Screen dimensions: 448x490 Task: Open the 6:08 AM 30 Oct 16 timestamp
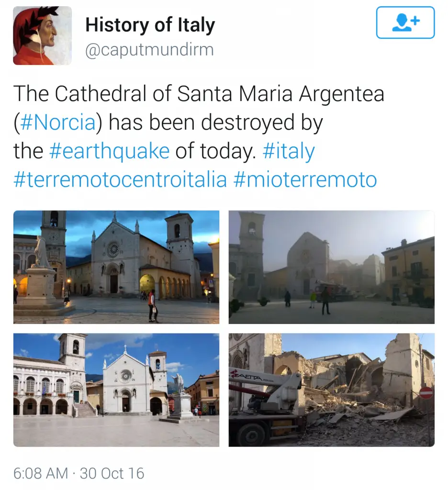click(x=79, y=473)
